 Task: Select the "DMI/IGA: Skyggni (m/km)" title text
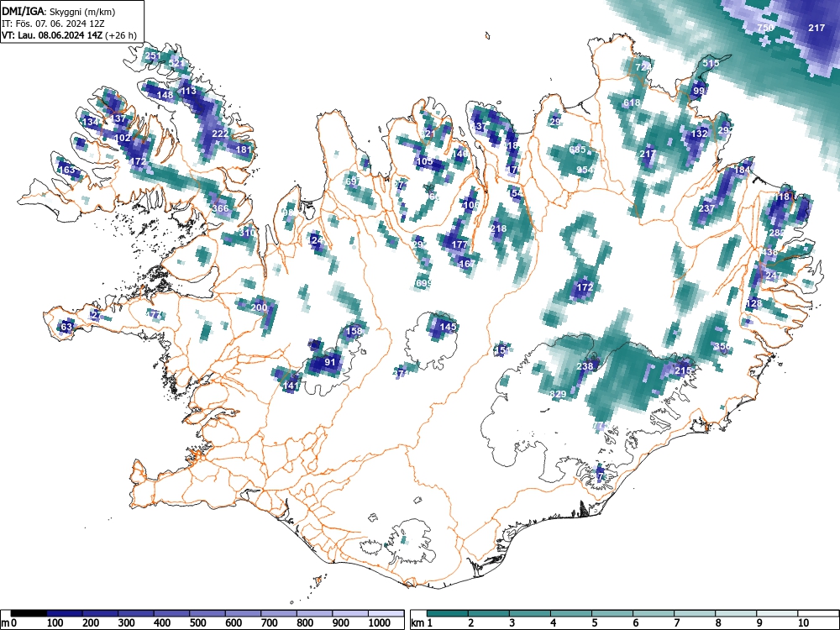tap(59, 11)
